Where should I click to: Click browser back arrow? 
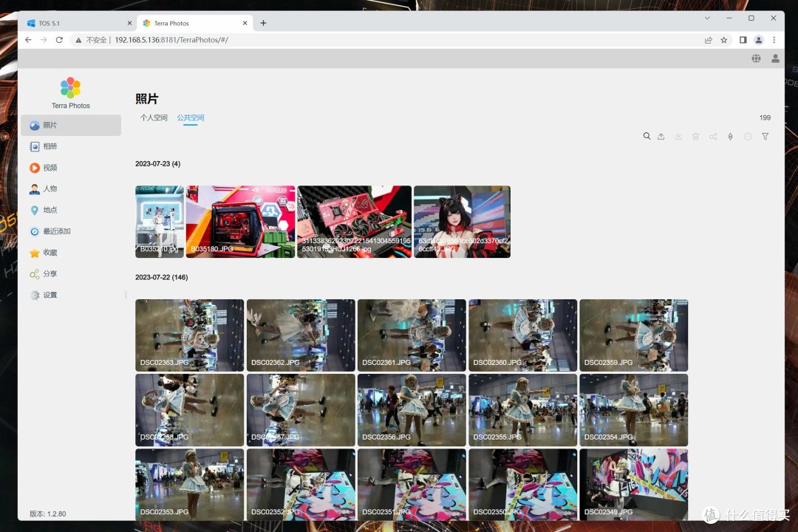pyautogui.click(x=28, y=40)
